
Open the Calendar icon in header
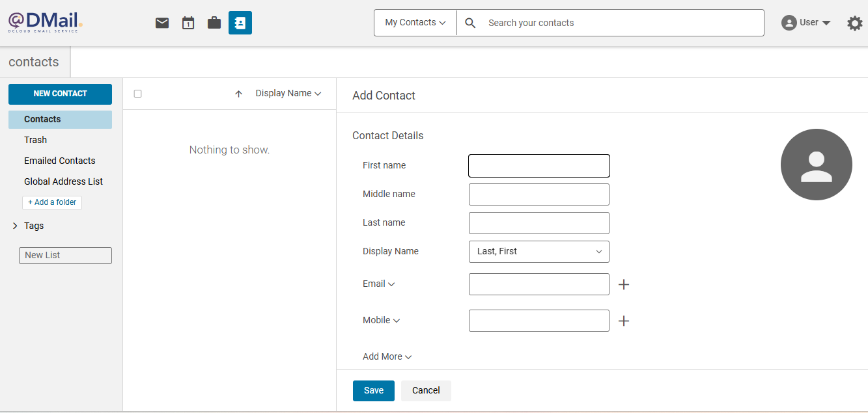(188, 23)
